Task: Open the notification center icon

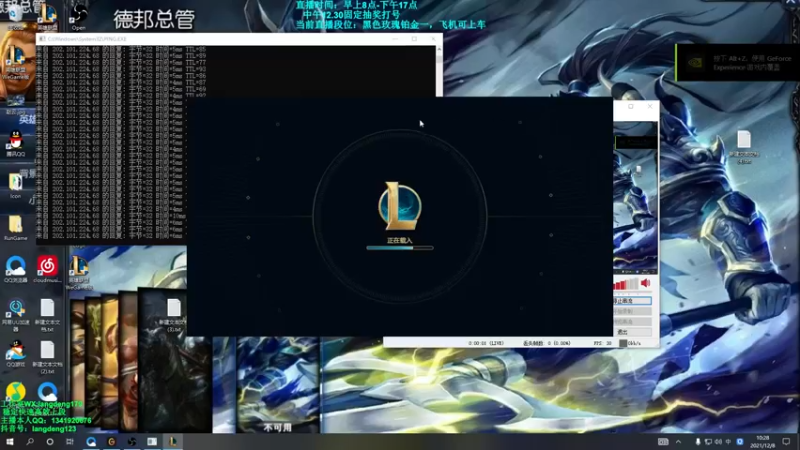Action: 786,442
